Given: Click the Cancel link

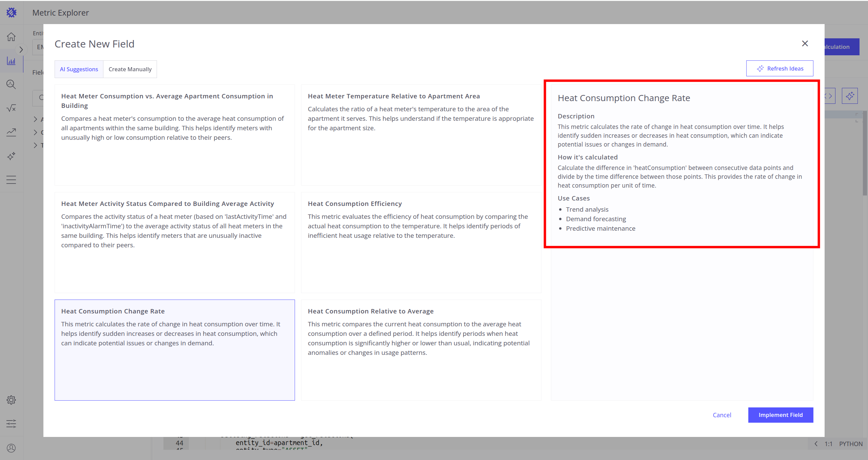Looking at the screenshot, I should (722, 415).
